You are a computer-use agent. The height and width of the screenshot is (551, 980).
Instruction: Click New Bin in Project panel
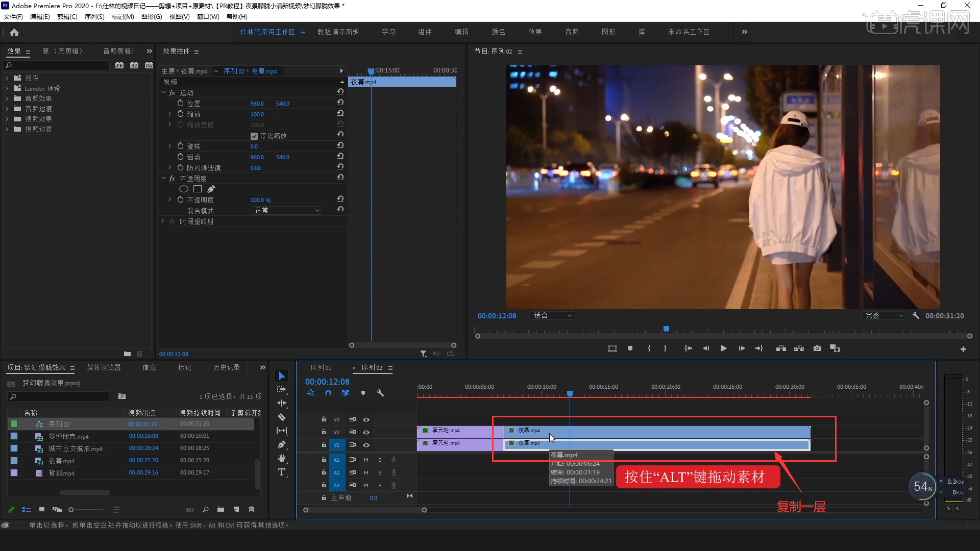[x=220, y=509]
